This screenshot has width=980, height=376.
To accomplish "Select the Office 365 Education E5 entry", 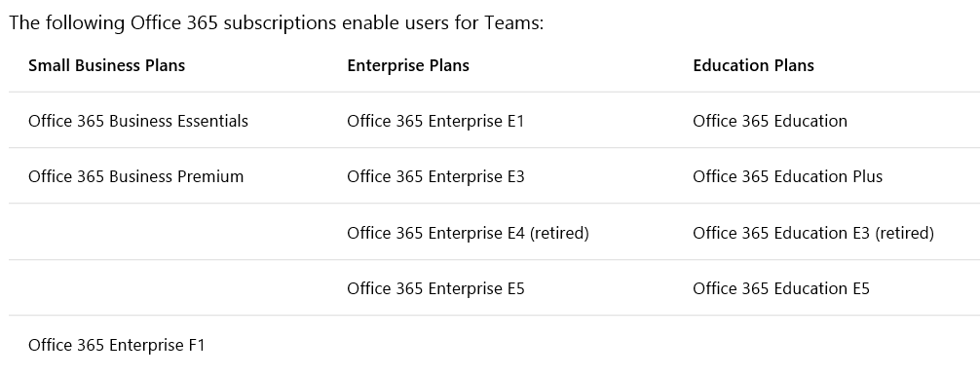I will (781, 288).
